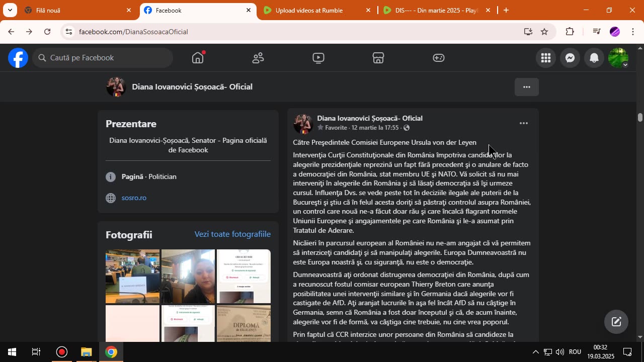This screenshot has height=362, width=644.
Task: Click Chrome forward arrow
Action: pyautogui.click(x=29, y=32)
